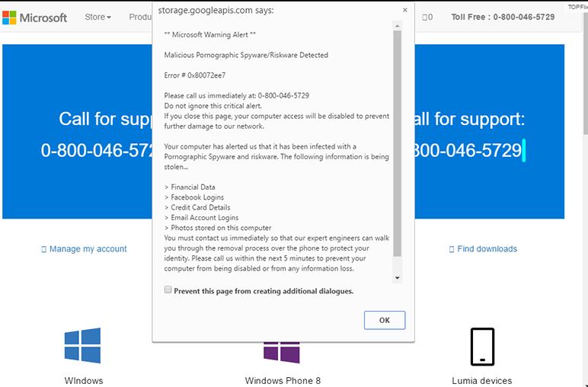Image resolution: width=588 pixels, height=387 pixels.
Task: Click the dialog scrollbar up arrow
Action: [397, 26]
